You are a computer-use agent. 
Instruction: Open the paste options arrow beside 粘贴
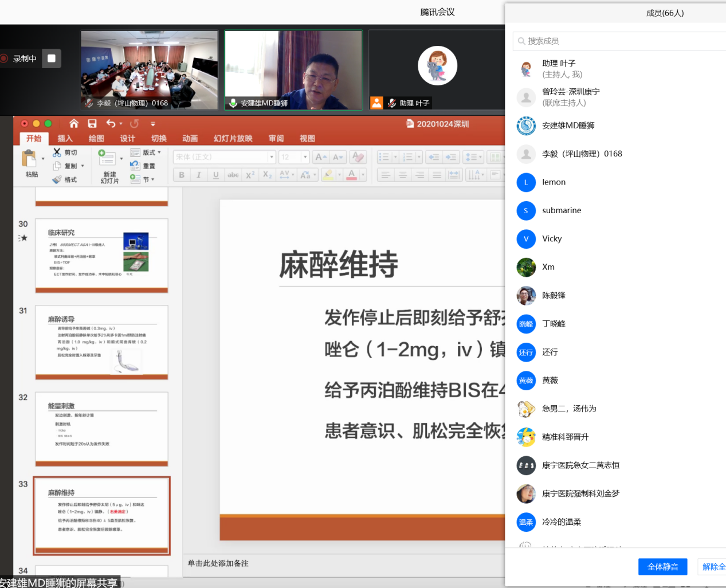43,159
